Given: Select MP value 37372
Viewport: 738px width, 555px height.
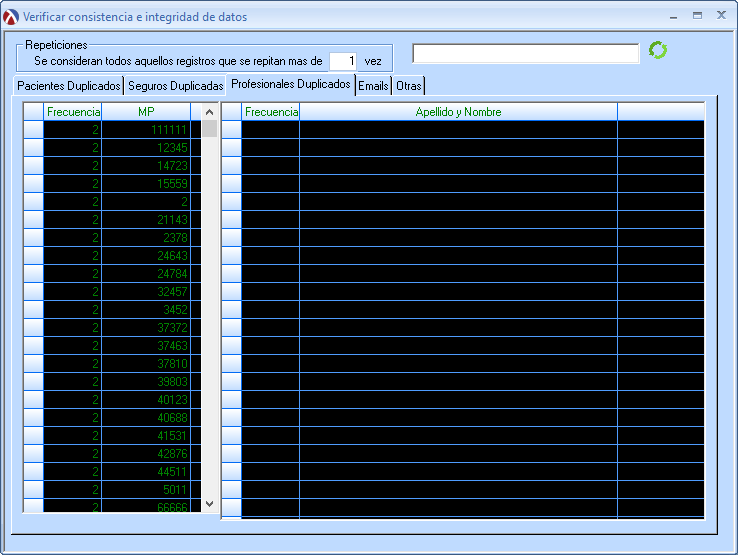Looking at the screenshot, I should 146,328.
